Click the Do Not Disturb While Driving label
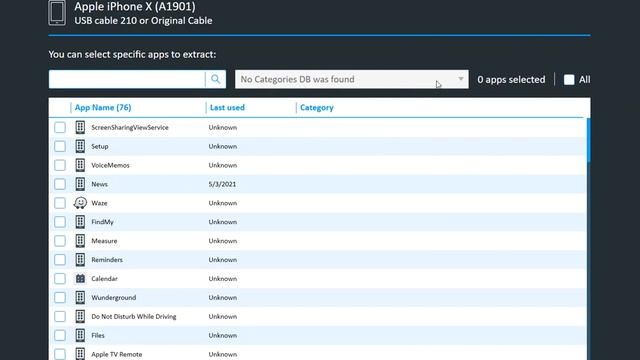The image size is (640, 360). pyautogui.click(x=134, y=316)
